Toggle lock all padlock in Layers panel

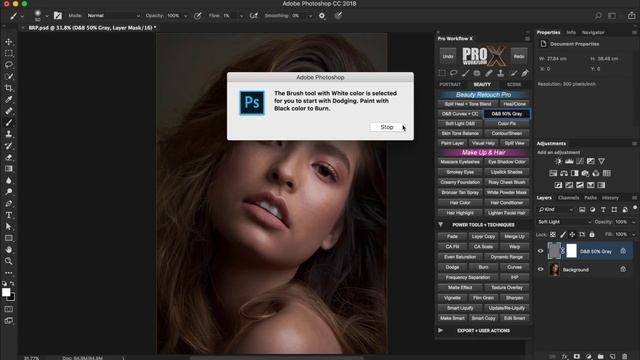click(592, 234)
